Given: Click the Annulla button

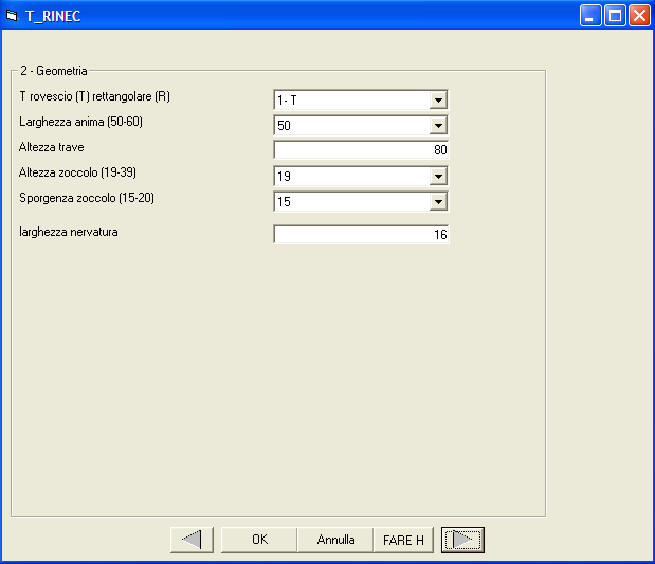Looking at the screenshot, I should (x=335, y=540).
